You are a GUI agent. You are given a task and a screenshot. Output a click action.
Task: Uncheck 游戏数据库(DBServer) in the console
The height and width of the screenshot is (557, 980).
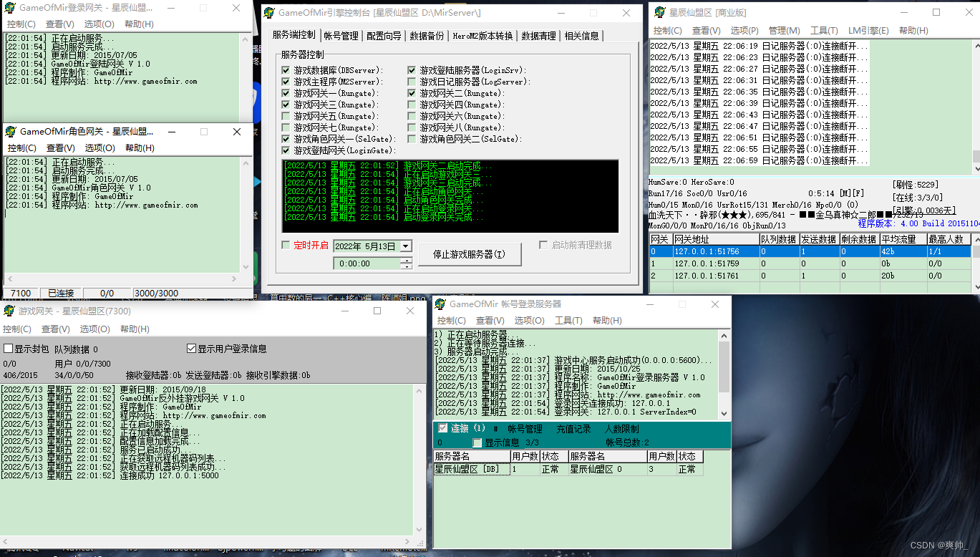[x=286, y=70]
